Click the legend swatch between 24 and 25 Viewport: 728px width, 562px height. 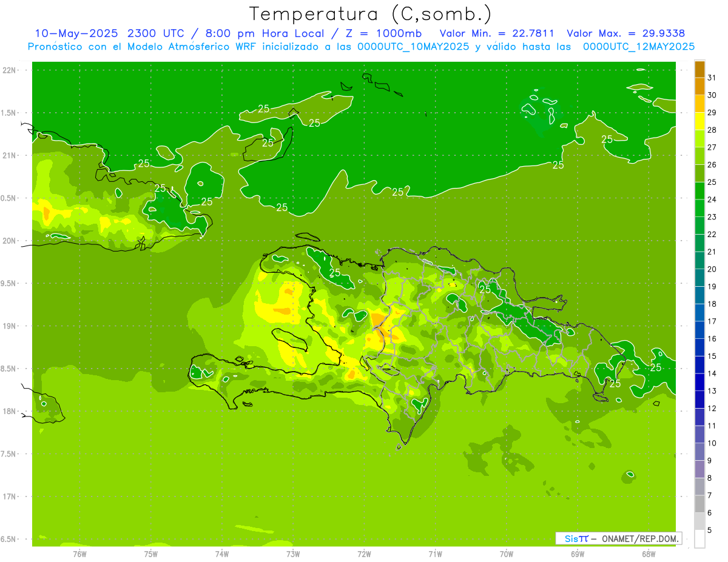point(699,190)
